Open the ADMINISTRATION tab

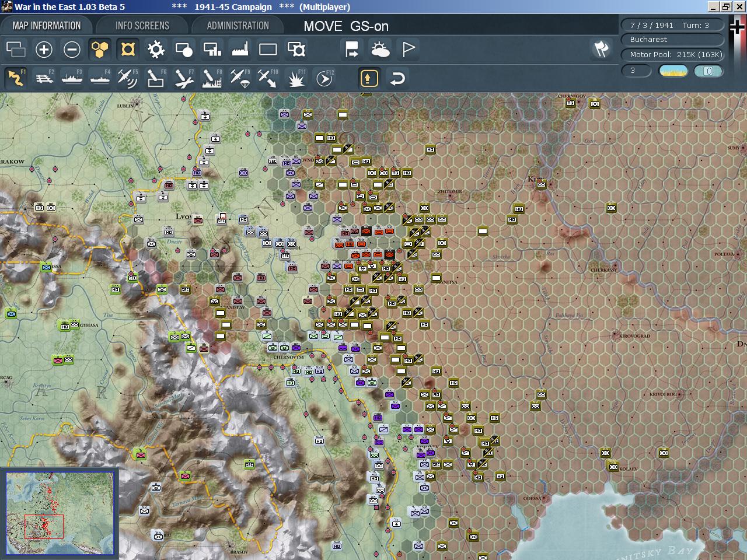238,26
